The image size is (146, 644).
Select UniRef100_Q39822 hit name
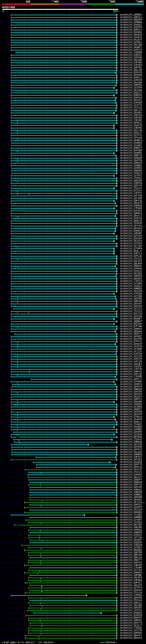(x=131, y=535)
